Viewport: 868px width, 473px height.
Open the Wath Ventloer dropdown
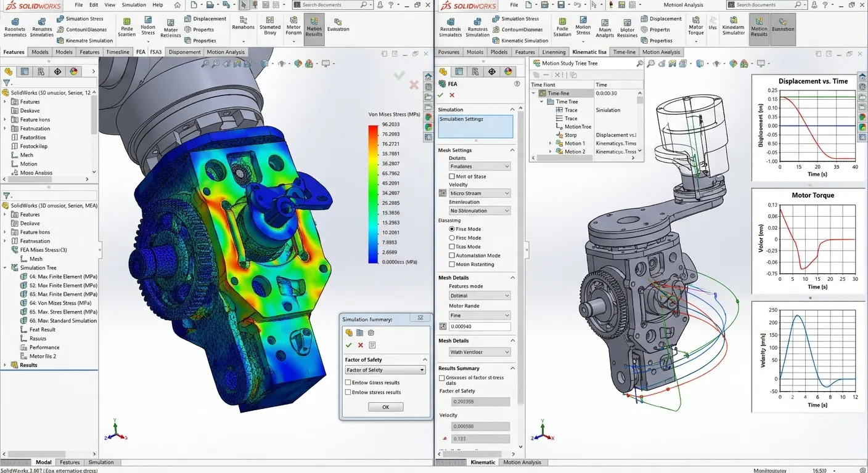(x=480, y=352)
